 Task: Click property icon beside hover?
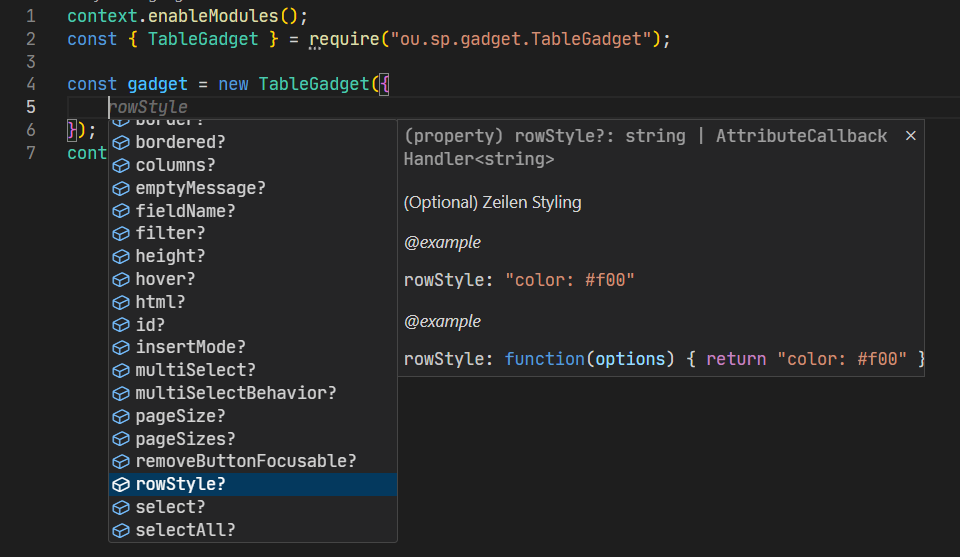(x=121, y=279)
